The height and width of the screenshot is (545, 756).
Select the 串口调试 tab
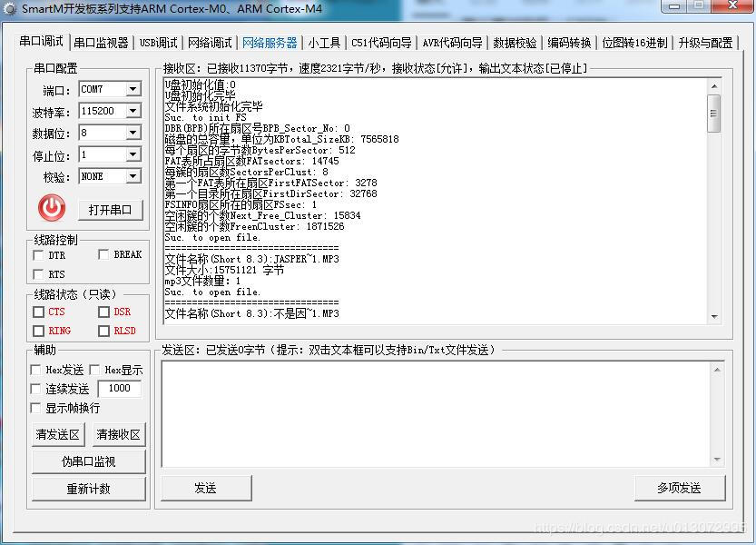point(42,42)
